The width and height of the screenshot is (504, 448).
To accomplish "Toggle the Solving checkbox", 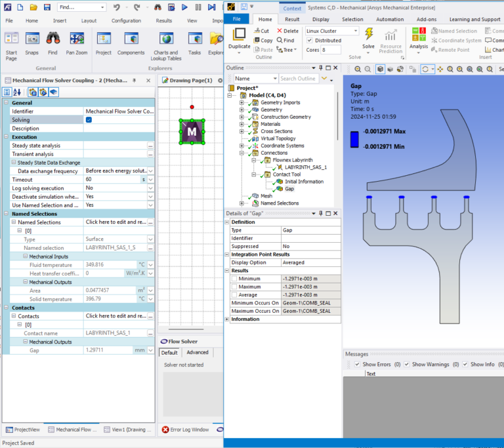I will 89,120.
